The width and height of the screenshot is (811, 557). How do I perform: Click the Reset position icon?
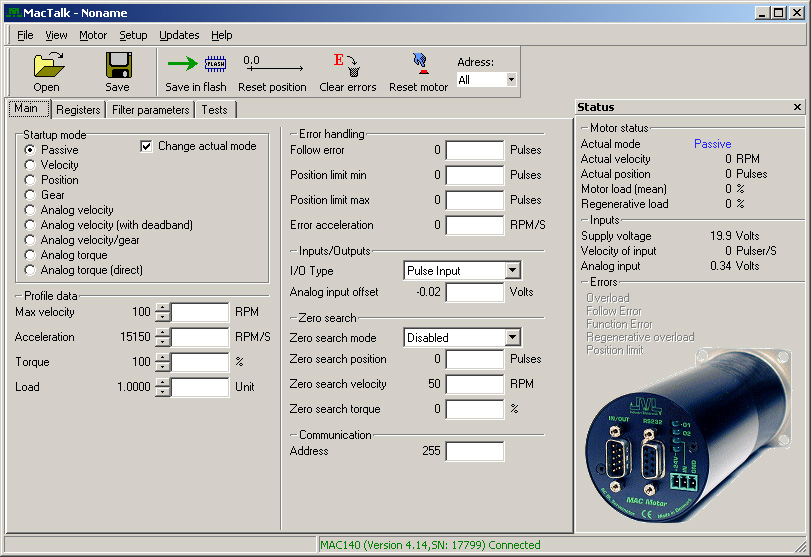[273, 64]
